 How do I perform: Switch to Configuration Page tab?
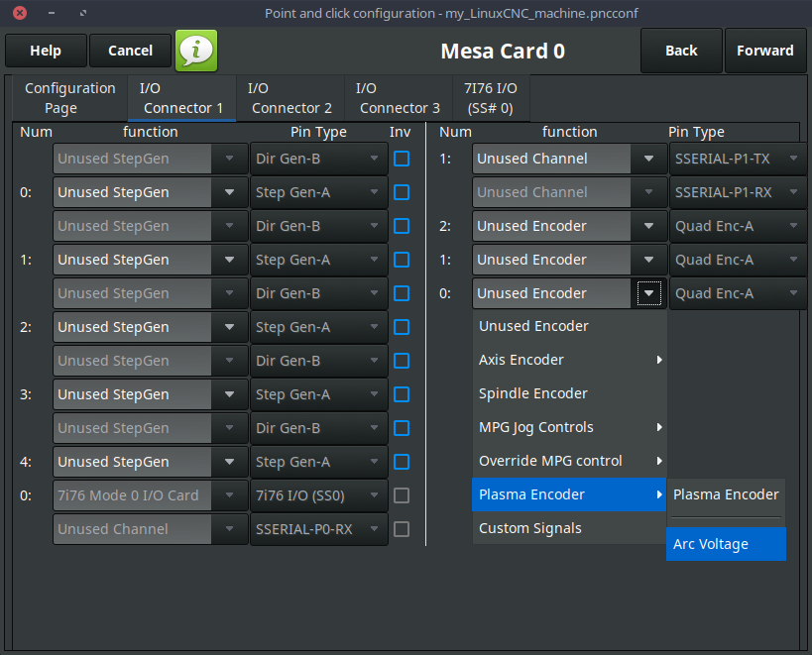coord(70,98)
